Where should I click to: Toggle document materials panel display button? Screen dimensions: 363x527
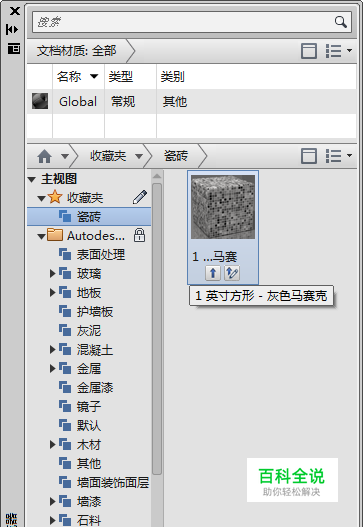[x=309, y=51]
